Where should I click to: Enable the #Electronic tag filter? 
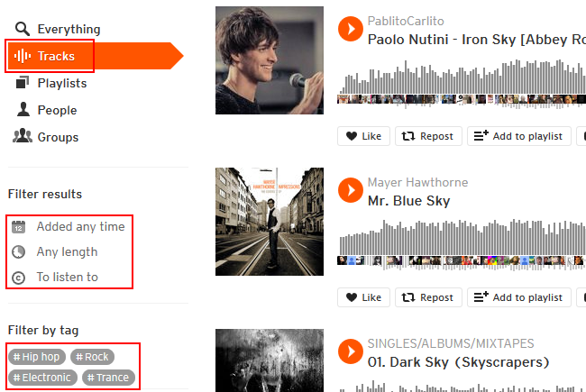point(42,378)
